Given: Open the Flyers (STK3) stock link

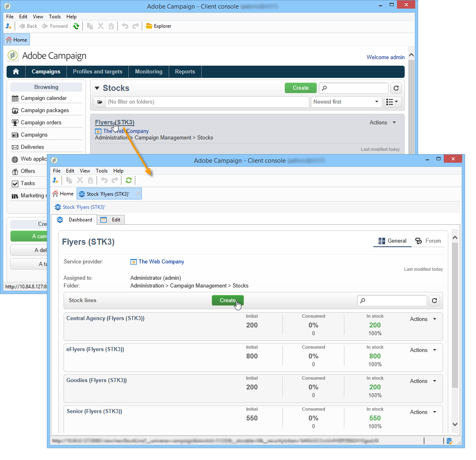Looking at the screenshot, I should (115, 122).
